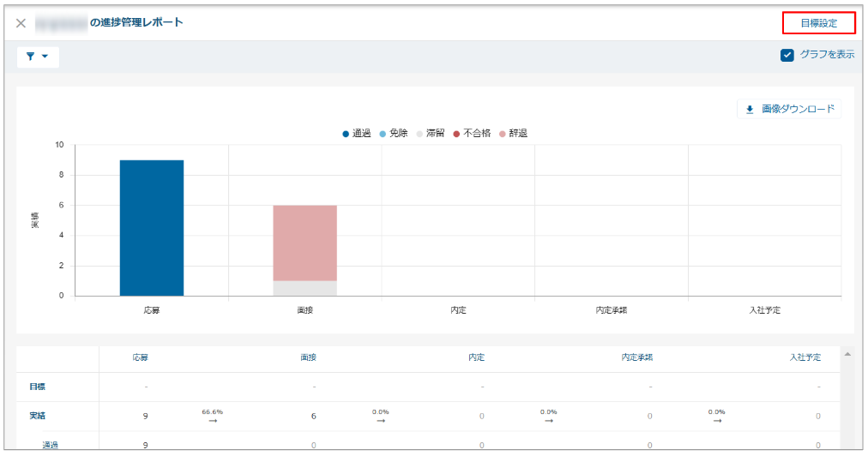868x456 pixels.
Task: Open 目標設定 goal settings
Action: [x=818, y=23]
